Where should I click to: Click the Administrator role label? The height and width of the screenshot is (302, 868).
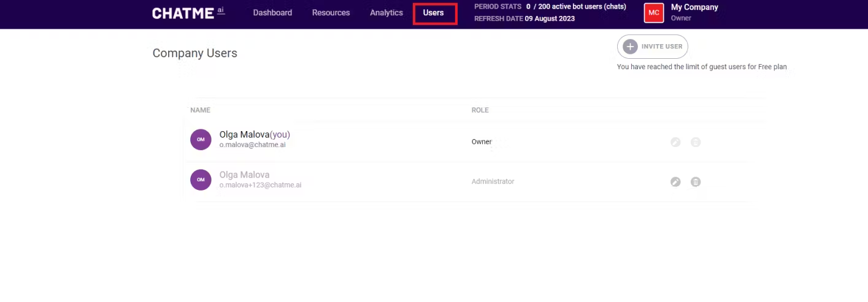point(493,181)
